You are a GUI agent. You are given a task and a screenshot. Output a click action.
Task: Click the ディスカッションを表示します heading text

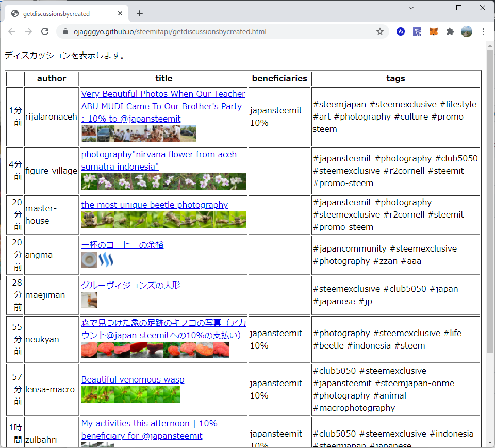pos(65,55)
